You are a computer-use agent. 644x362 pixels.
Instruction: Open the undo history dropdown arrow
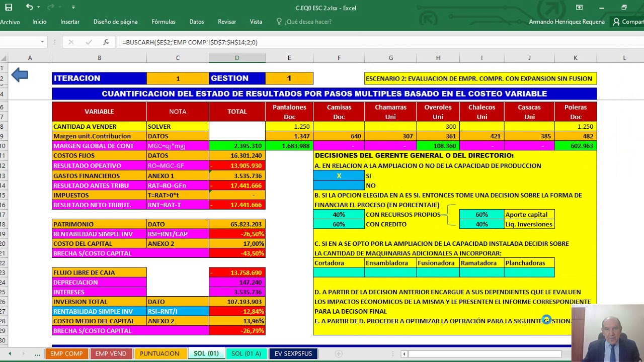(x=38, y=8)
